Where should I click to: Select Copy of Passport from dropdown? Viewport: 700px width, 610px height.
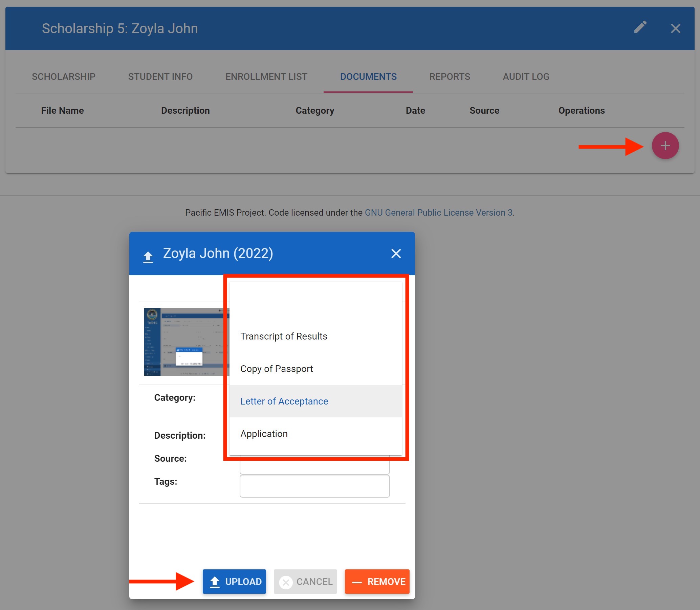(276, 369)
